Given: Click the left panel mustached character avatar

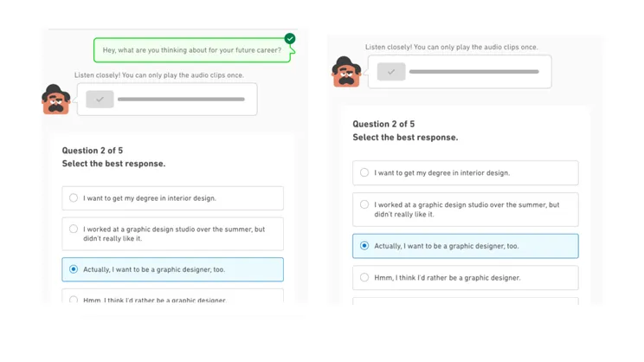Looking at the screenshot, I should tap(56, 99).
